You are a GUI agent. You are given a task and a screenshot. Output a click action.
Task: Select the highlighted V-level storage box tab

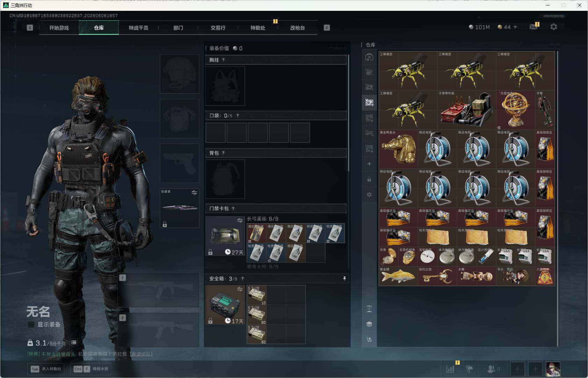pos(369,102)
